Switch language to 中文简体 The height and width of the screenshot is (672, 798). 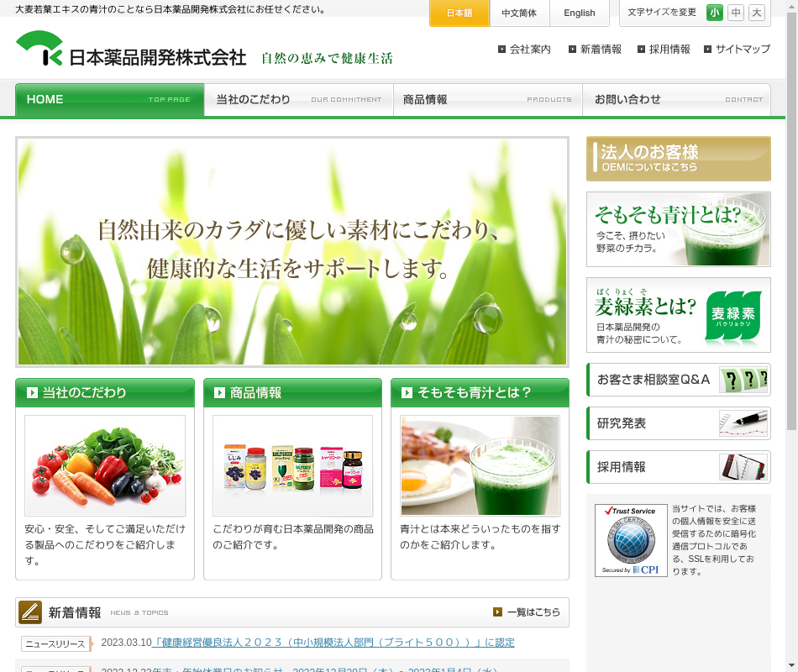519,13
